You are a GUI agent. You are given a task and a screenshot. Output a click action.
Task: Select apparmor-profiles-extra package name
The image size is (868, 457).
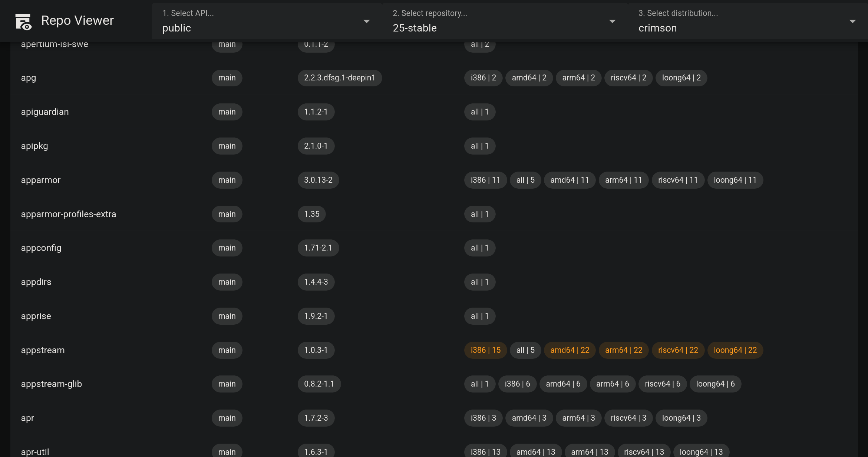click(x=69, y=214)
